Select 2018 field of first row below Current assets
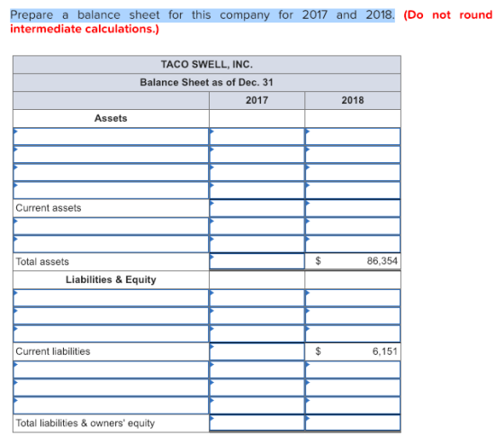The image size is (504, 446). (x=353, y=226)
